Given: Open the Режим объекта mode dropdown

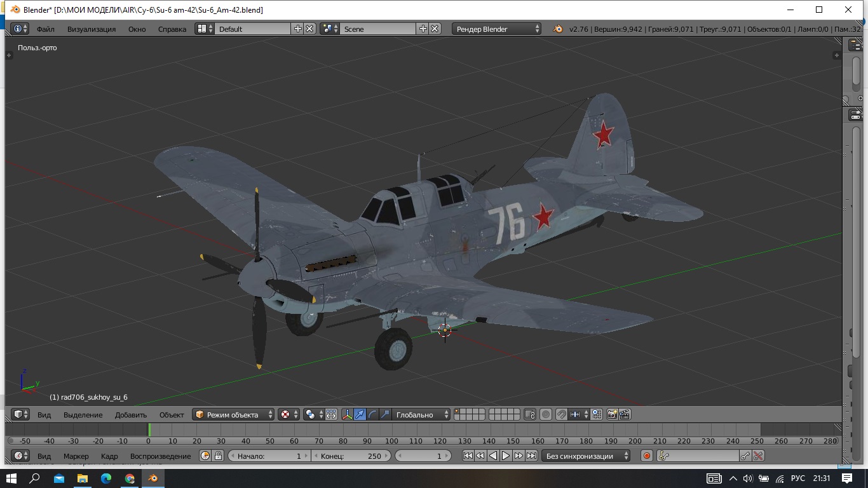Looking at the screenshot, I should point(233,415).
